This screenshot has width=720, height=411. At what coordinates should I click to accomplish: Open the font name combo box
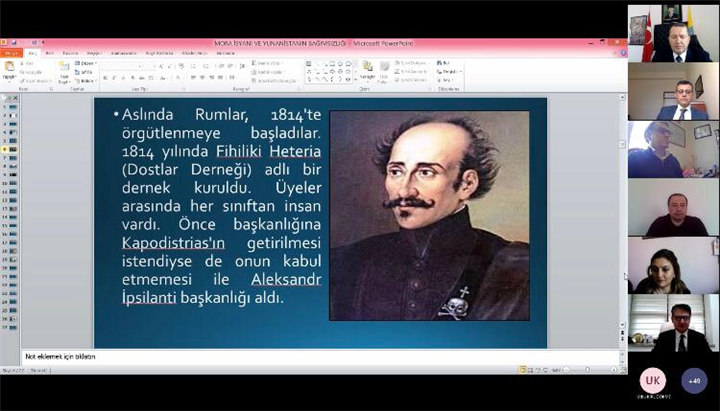[x=123, y=66]
